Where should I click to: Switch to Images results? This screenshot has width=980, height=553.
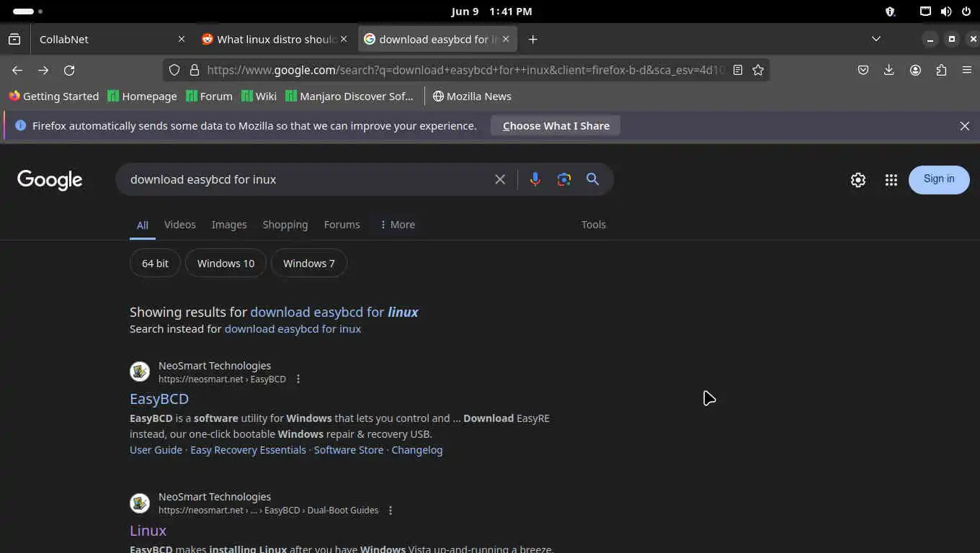pos(229,225)
